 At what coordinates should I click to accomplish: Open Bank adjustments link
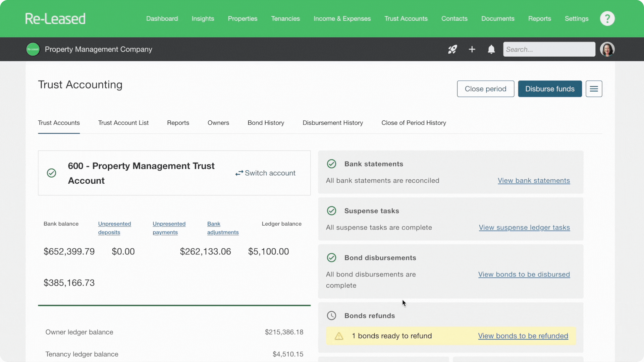click(223, 228)
